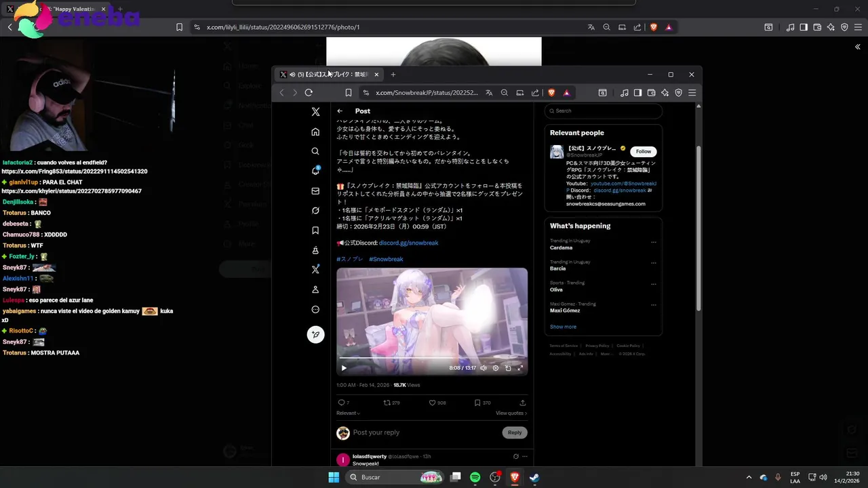
Task: Open translate icon in front window address bar
Action: 489,93
